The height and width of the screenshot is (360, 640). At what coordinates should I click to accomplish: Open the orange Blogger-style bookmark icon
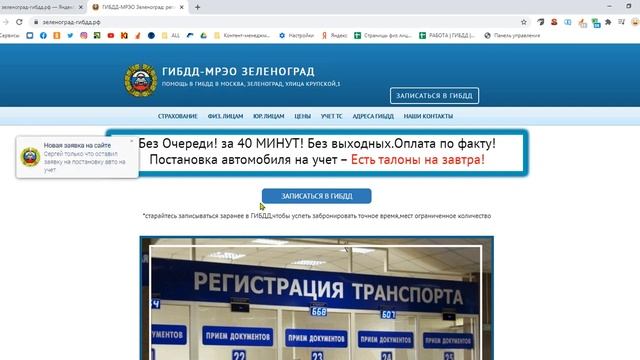coord(57,36)
